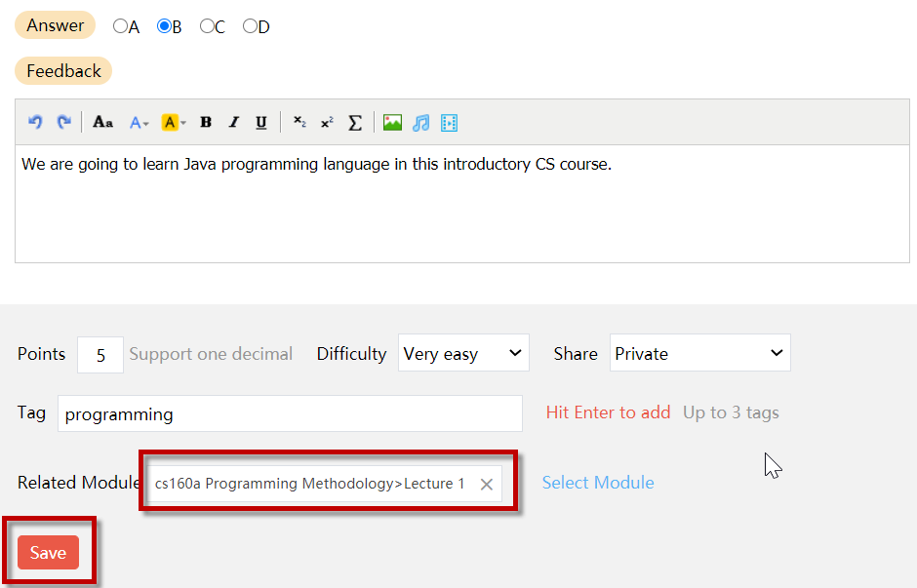Viewport: 917px width, 588px height.
Task: Select answer option B
Action: click(164, 26)
